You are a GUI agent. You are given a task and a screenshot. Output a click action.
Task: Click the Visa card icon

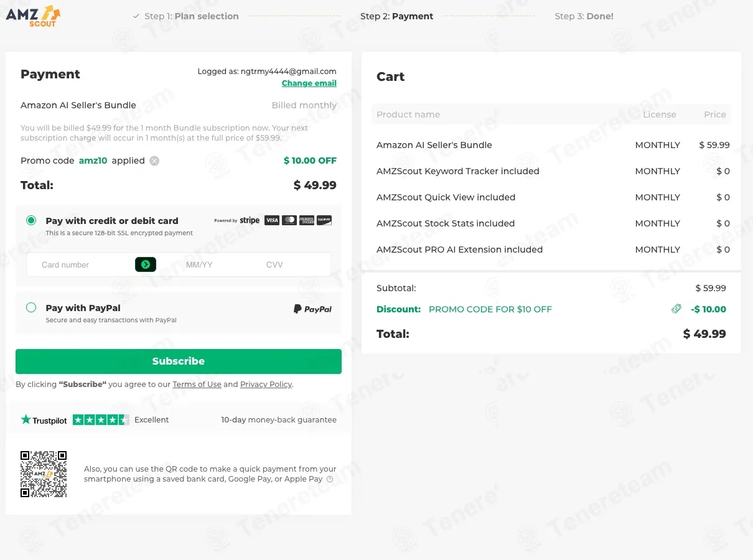point(272,220)
